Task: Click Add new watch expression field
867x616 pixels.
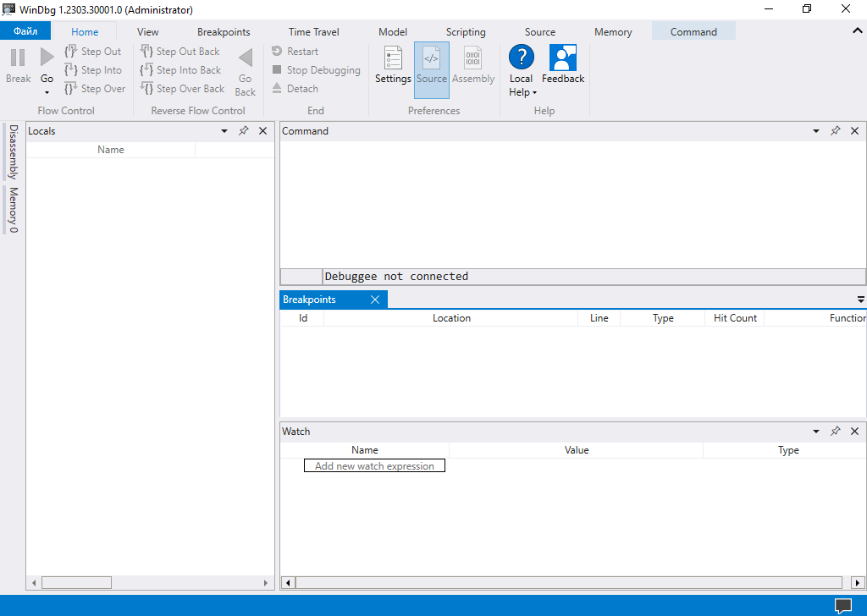Action: [374, 465]
